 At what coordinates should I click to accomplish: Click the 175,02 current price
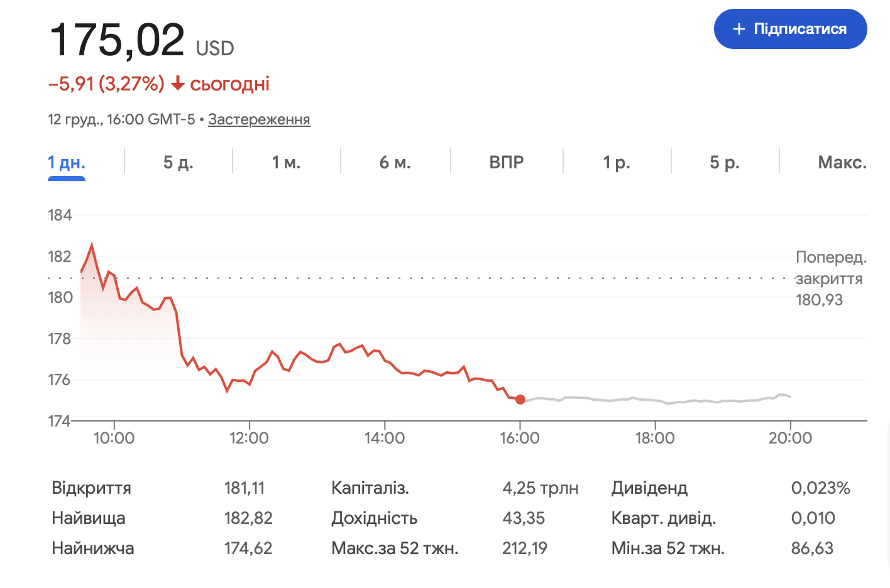click(117, 40)
